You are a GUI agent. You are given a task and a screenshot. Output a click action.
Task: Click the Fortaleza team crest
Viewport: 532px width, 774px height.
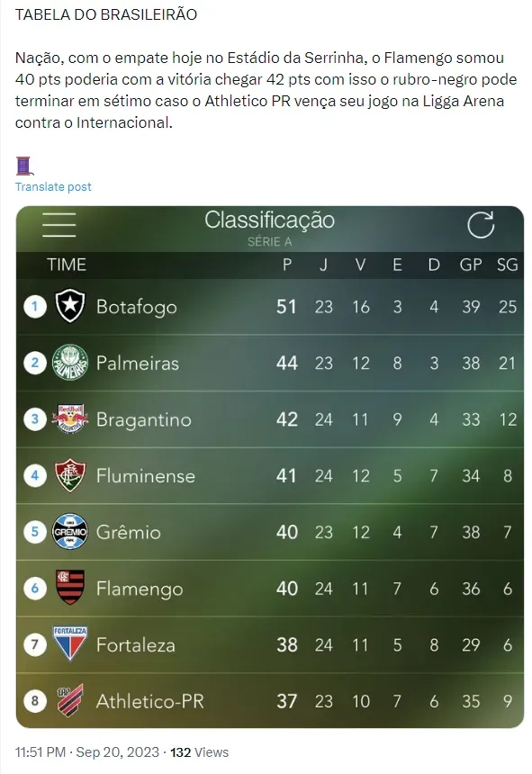coord(70,643)
